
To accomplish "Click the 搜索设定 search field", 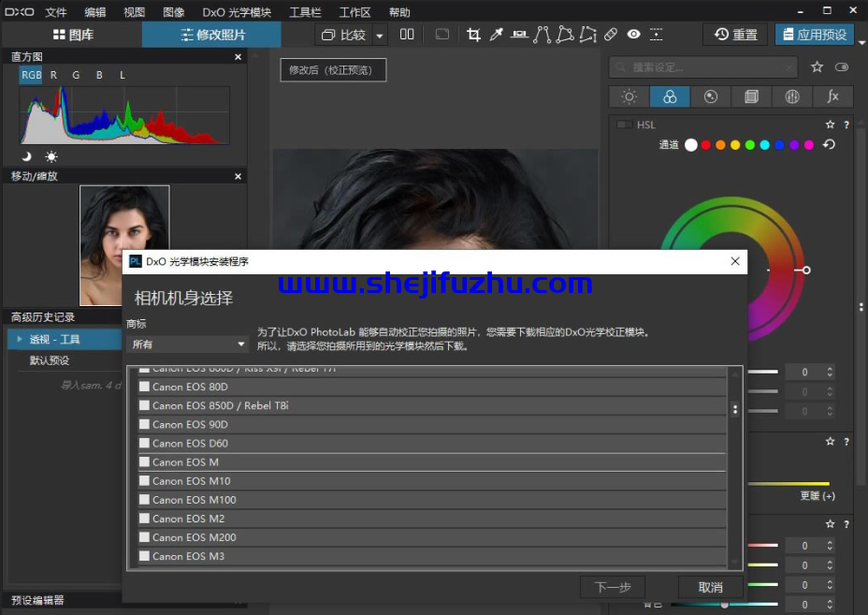I will [703, 67].
